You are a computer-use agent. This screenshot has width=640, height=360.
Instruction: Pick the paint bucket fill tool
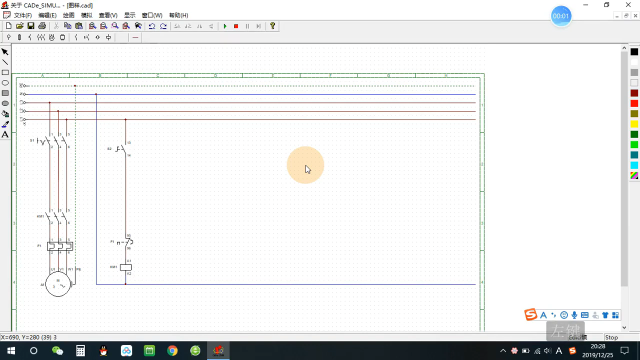[x=5, y=114]
